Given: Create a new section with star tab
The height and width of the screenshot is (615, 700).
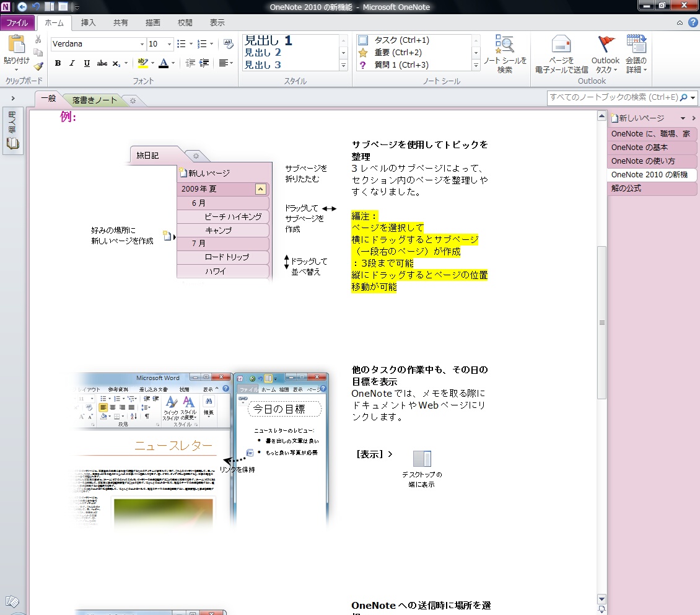Looking at the screenshot, I should tap(133, 100).
